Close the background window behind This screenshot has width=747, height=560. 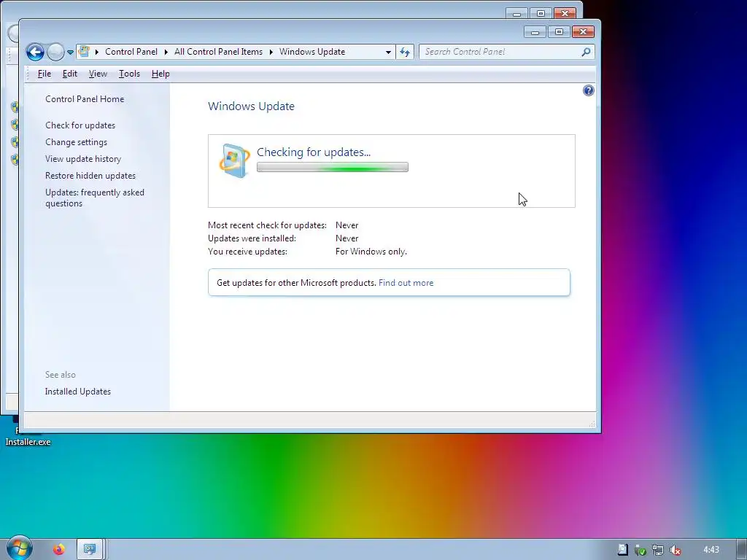(x=565, y=13)
